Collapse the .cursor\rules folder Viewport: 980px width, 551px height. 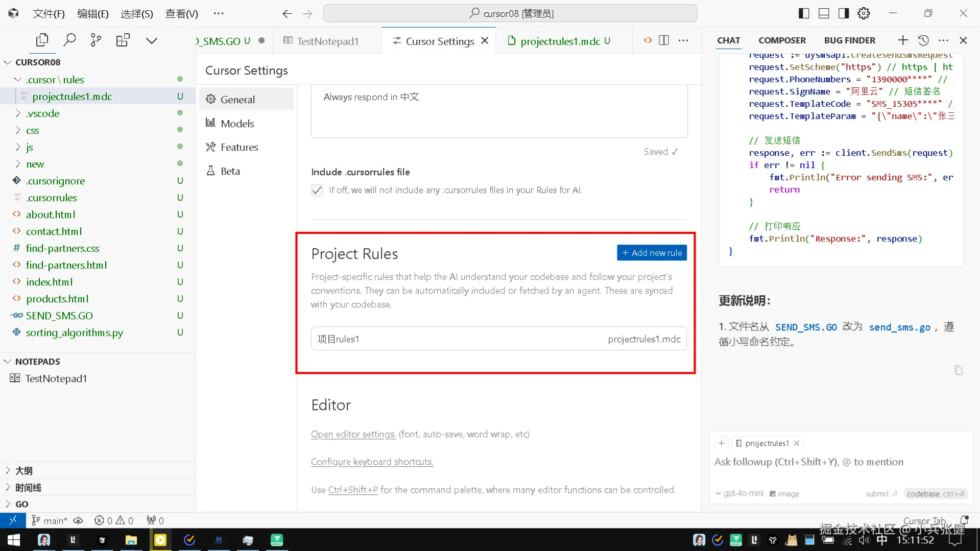pos(98,80)
